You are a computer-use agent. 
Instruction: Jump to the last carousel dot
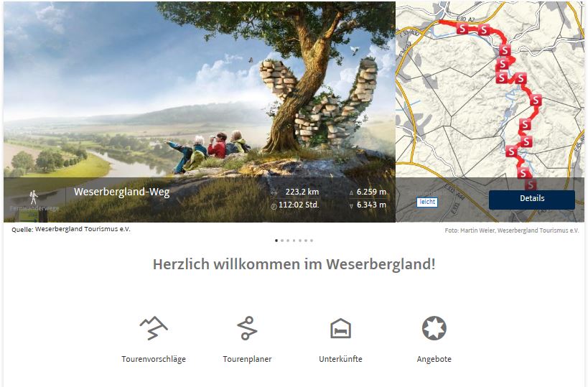312,241
